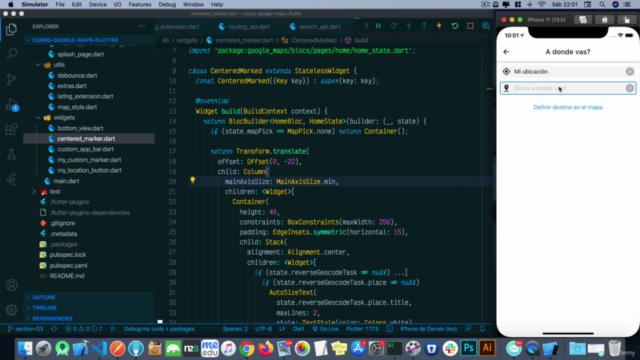The width and height of the screenshot is (640, 360).
Task: Open the Accounts menu icon
Action: (11, 285)
